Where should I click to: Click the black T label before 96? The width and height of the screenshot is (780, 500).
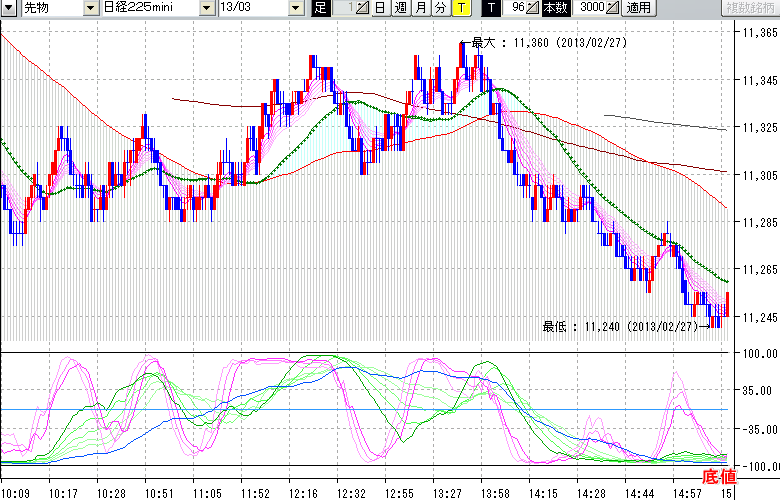point(490,8)
